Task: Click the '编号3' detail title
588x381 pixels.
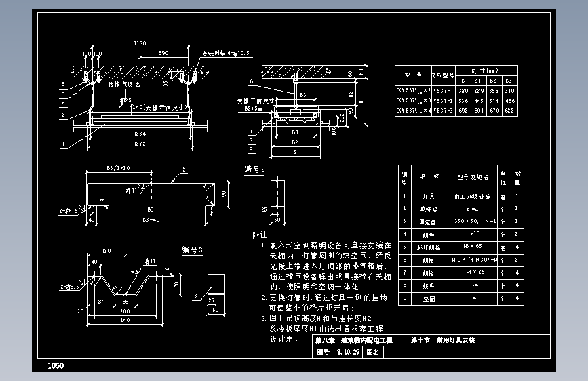Action: point(193,249)
